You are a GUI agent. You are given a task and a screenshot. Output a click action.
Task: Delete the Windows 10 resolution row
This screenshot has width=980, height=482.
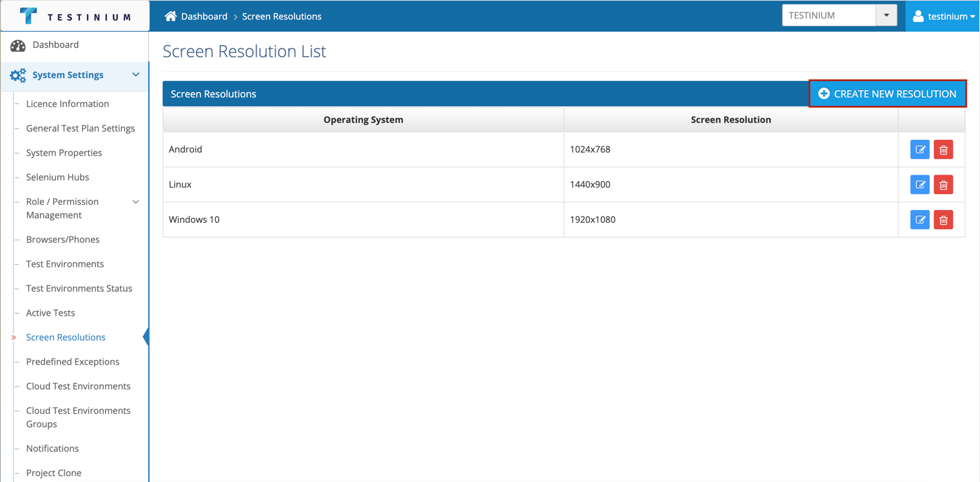coord(943,220)
